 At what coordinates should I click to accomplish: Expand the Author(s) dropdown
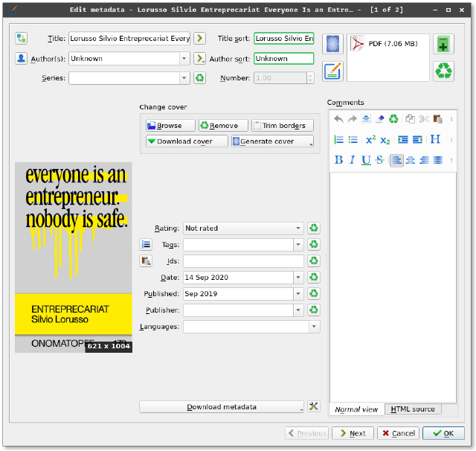click(184, 58)
